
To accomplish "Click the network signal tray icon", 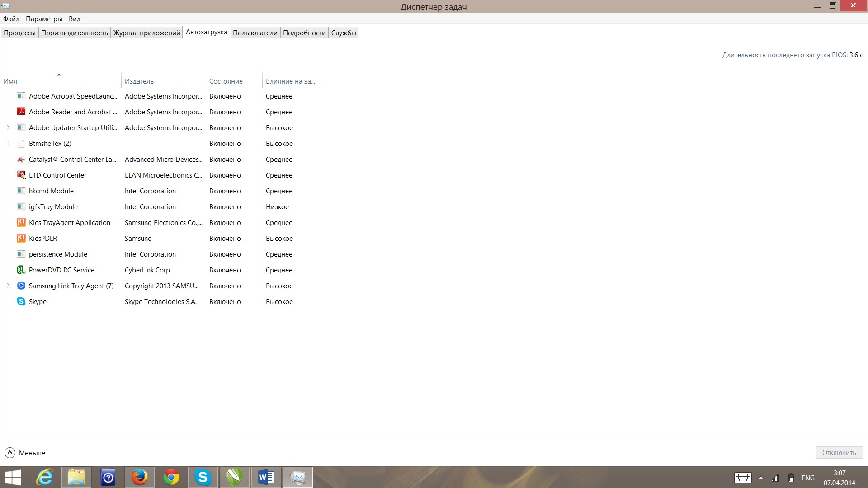I will (x=775, y=478).
